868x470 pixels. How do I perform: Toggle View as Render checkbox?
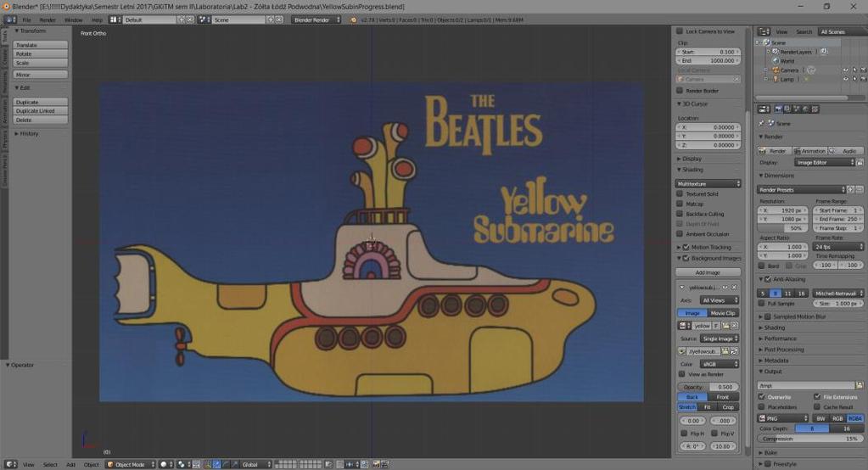coord(682,374)
